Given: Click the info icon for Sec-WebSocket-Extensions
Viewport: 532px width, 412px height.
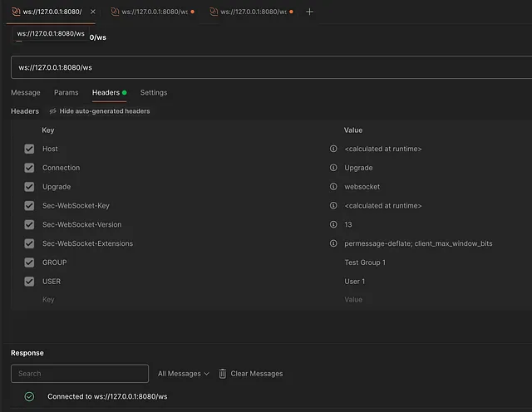Looking at the screenshot, I should click(x=333, y=243).
